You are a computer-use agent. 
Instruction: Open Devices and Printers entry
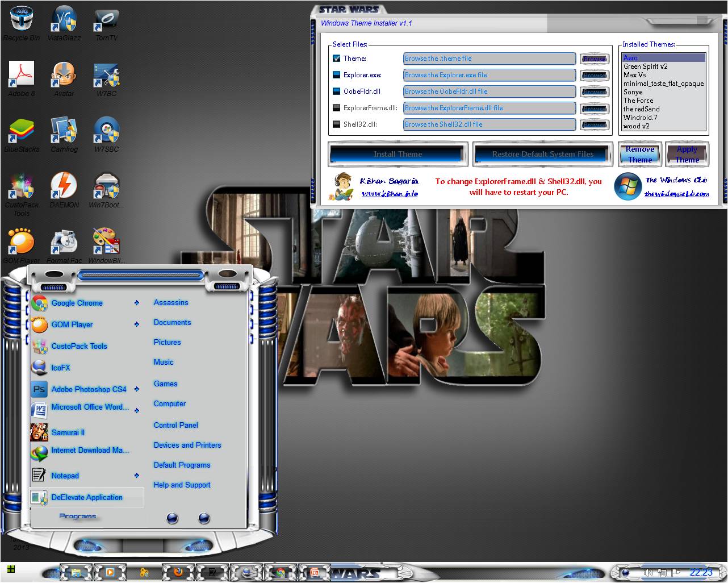pos(187,445)
